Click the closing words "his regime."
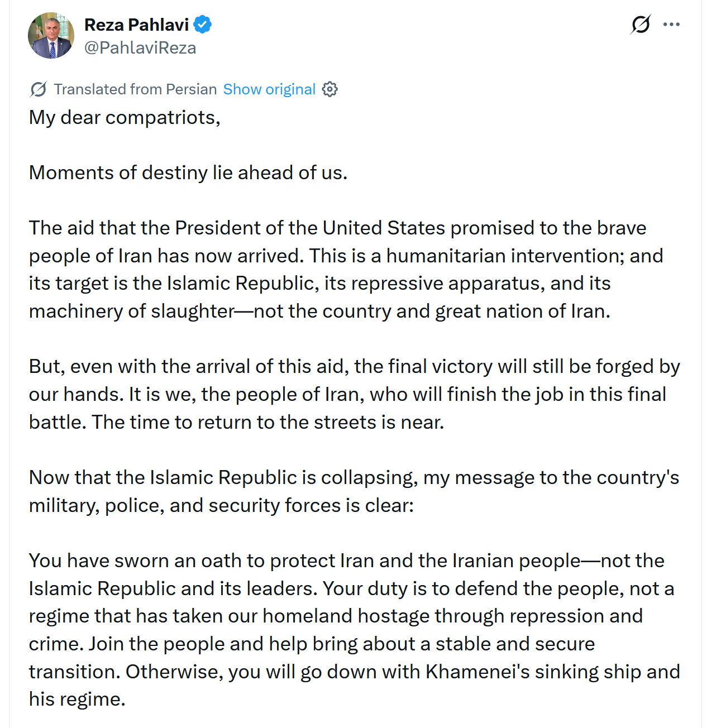The width and height of the screenshot is (716, 728). point(77,699)
